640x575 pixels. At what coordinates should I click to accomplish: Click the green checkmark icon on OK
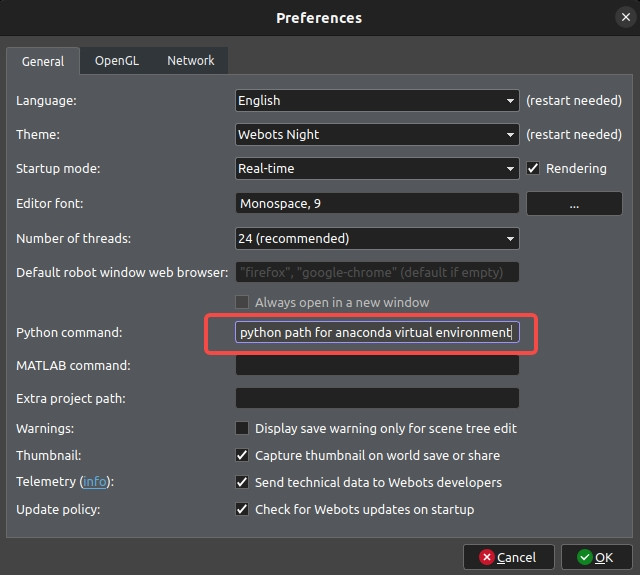coord(584,557)
